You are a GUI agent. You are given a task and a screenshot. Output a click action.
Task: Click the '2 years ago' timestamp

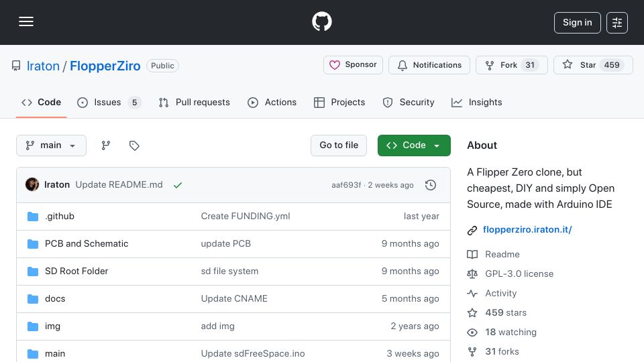click(415, 326)
